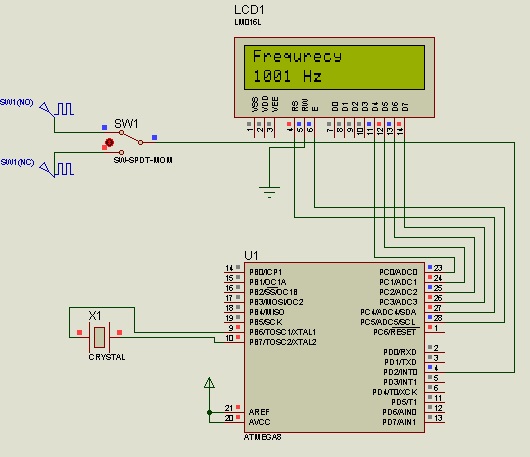Click the PB6/TOSC1/XTAL1 pin label
Image resolution: width=530 pixels, height=457 pixels.
click(x=283, y=332)
